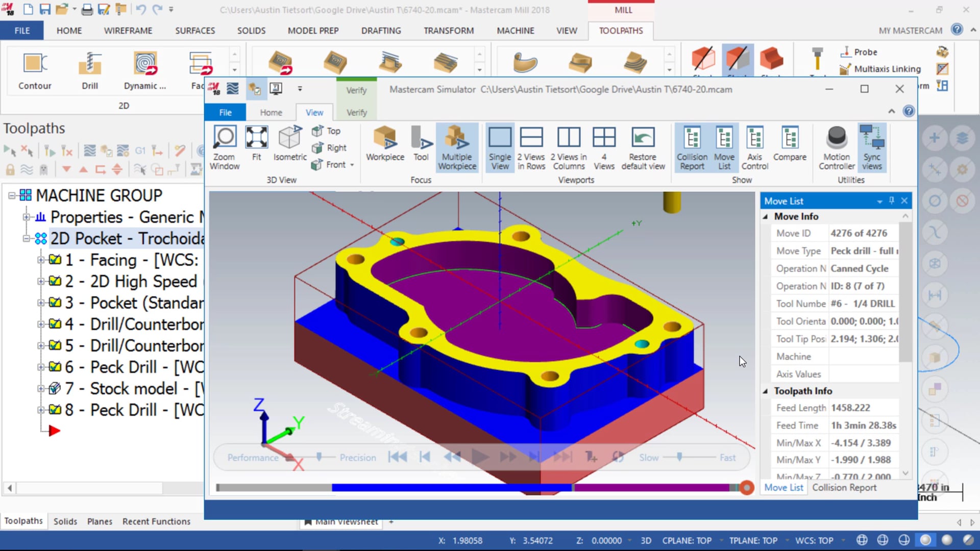Click Print icon in quick access toolbar
Image resolution: width=980 pixels, height=551 pixels.
click(x=87, y=9)
